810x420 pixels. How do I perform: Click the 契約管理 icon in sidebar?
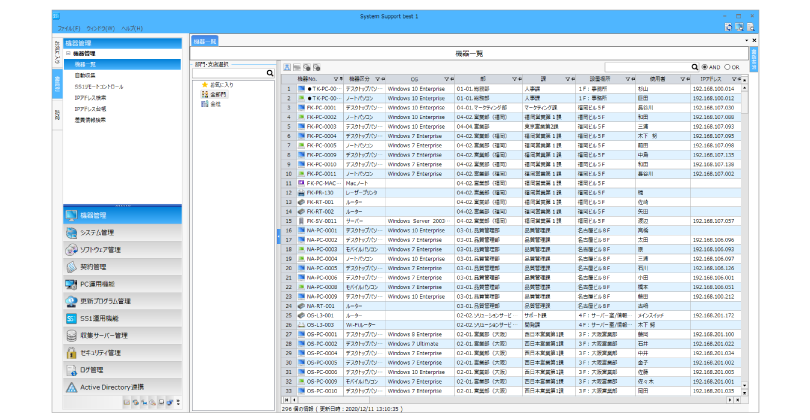pyautogui.click(x=71, y=267)
